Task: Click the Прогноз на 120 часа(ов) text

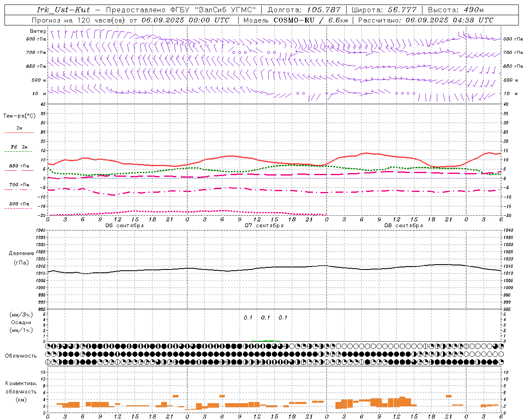Action: tap(79, 20)
